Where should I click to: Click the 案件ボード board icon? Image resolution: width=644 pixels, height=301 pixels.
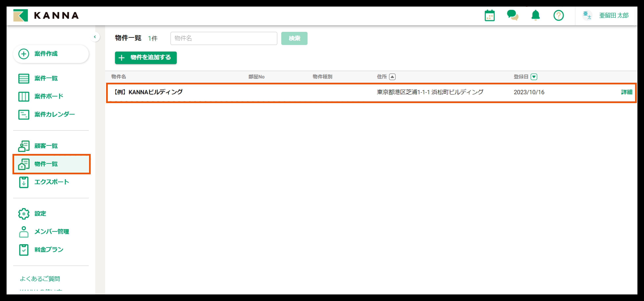point(24,96)
